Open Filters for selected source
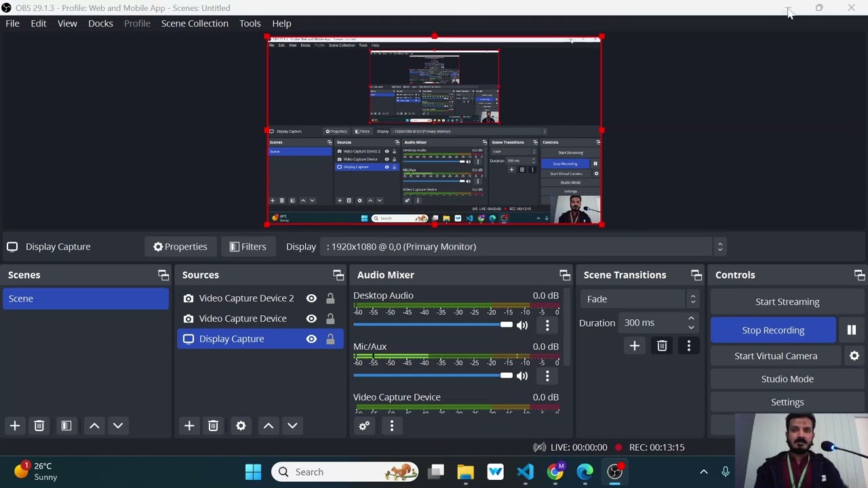Image resolution: width=868 pixels, height=488 pixels. 248,247
